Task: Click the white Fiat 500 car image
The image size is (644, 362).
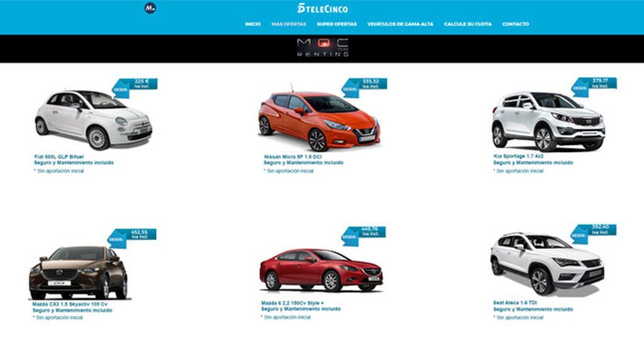Action: tap(94, 119)
